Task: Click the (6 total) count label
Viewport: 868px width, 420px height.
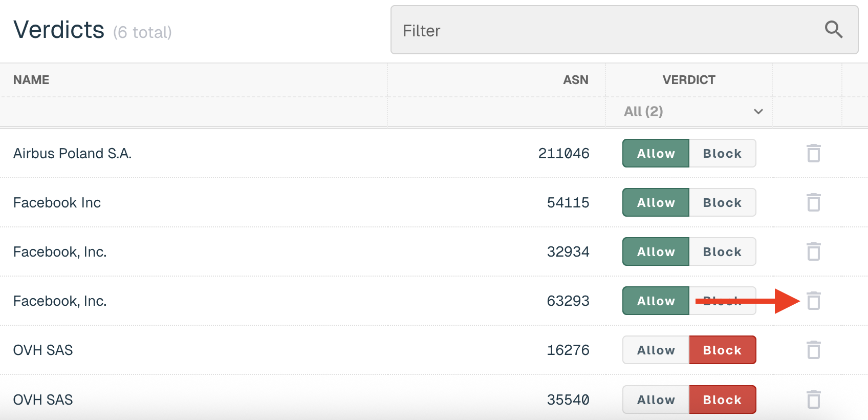Action: (x=142, y=32)
